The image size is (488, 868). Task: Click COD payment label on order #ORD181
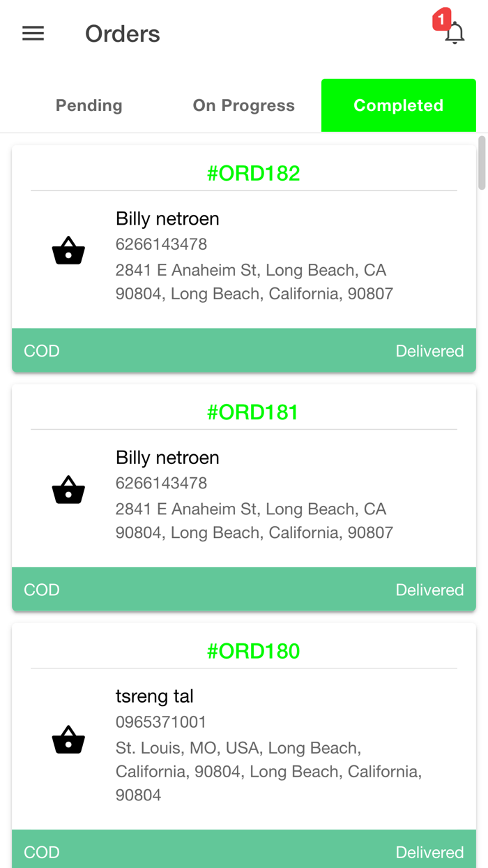tap(42, 590)
